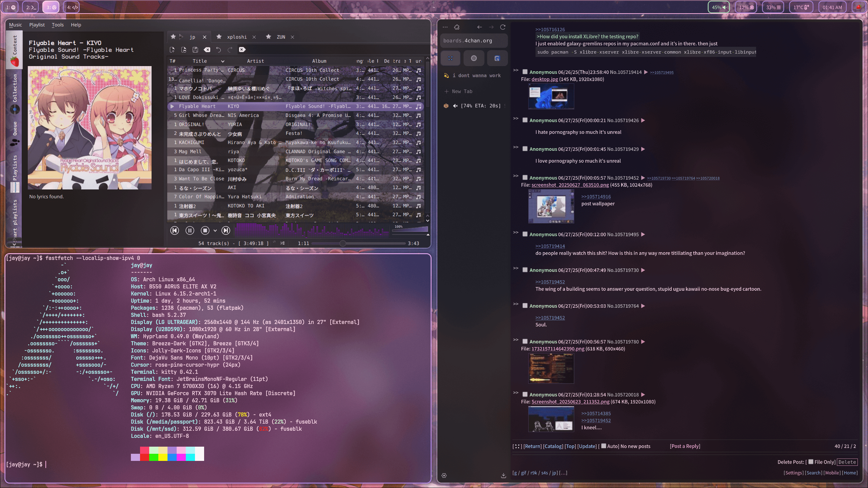The width and height of the screenshot is (868, 488).
Task: Open the Playlist menu
Action: [x=37, y=25]
